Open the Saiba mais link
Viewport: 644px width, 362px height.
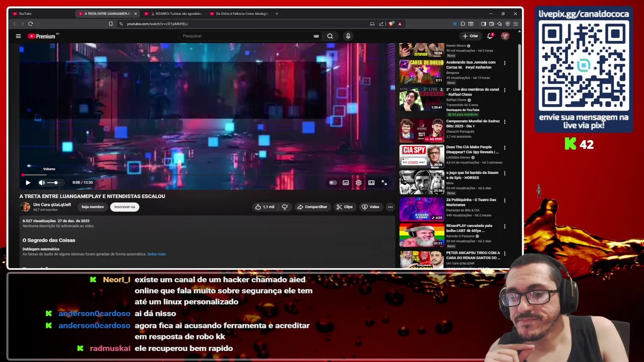(x=156, y=254)
